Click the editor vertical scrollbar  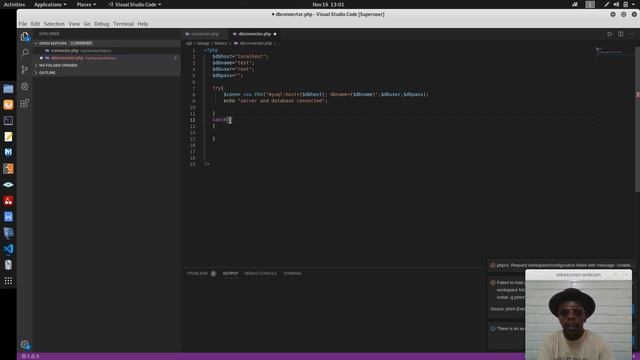pos(637,118)
